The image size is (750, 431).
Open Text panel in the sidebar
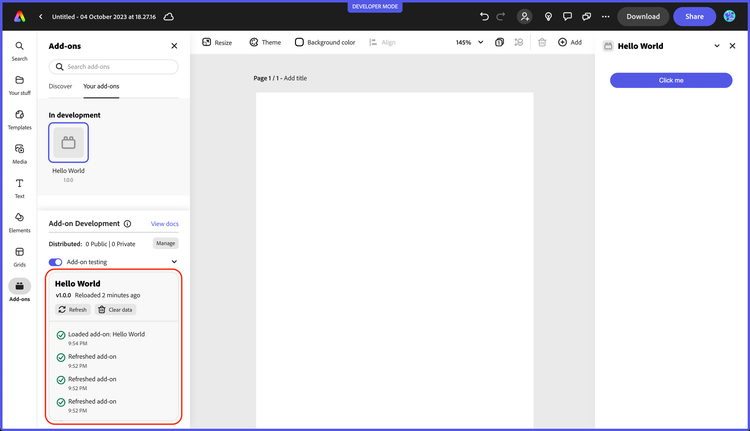20,189
